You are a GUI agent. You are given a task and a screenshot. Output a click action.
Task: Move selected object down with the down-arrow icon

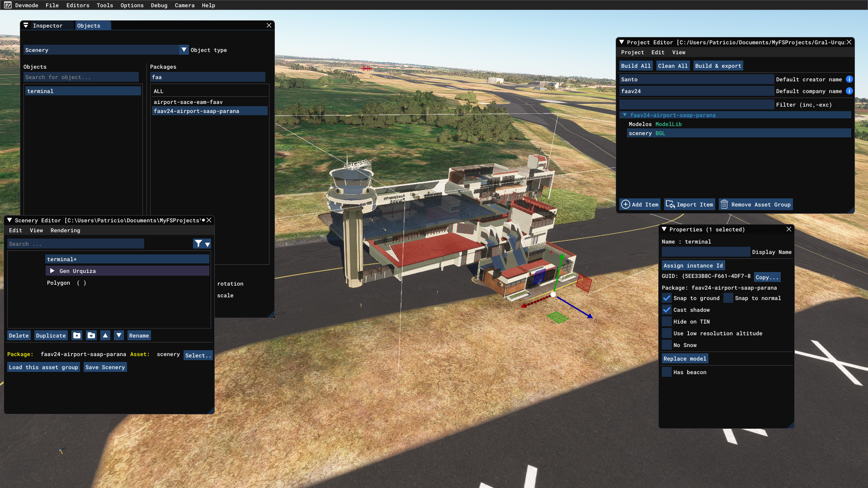pos(118,335)
